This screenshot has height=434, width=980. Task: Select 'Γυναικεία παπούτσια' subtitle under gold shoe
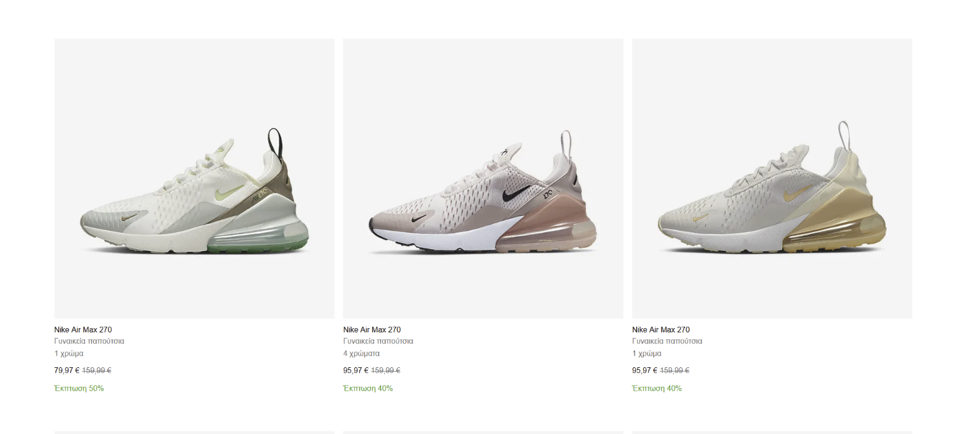click(x=667, y=341)
